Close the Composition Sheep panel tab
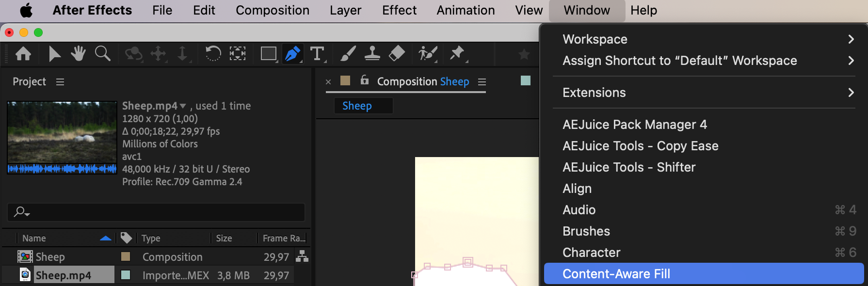868x286 pixels. coord(328,82)
